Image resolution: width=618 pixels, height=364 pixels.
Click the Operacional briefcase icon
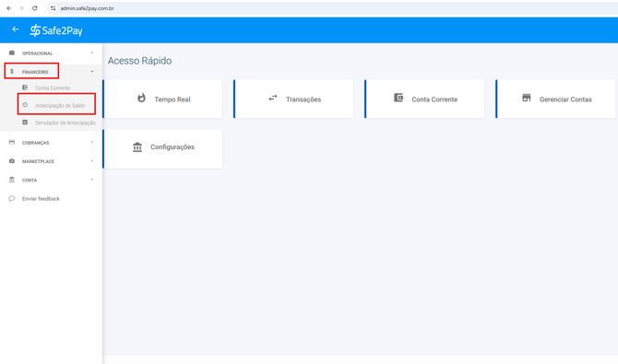point(12,53)
